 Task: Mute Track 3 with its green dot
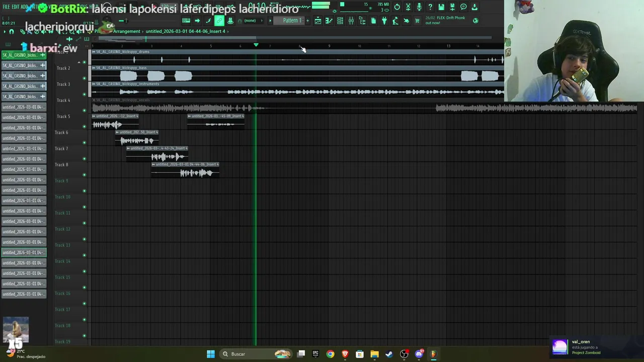(84, 95)
